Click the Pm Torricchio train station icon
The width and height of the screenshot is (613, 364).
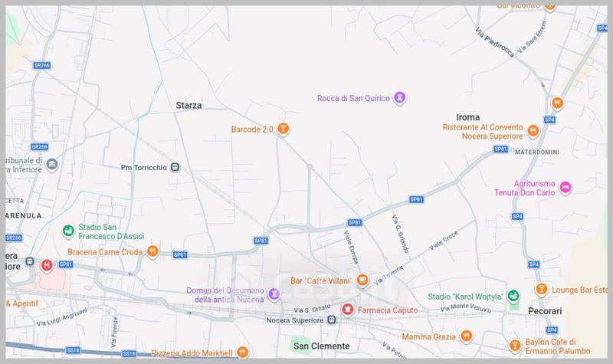tap(175, 167)
